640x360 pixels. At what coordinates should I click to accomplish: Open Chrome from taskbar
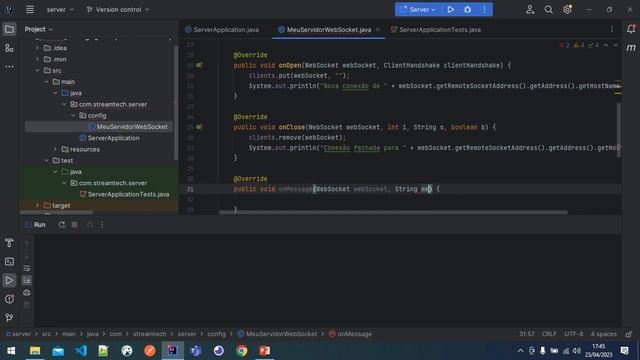(x=242, y=351)
